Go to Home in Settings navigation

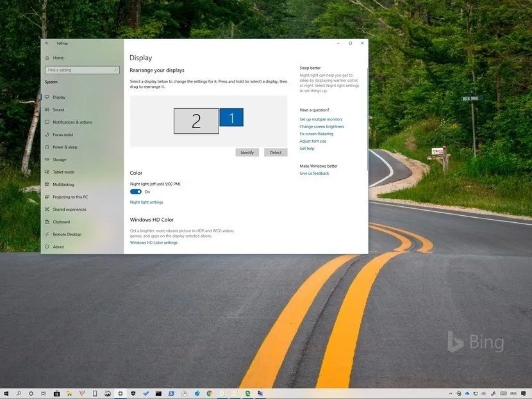tap(57, 57)
